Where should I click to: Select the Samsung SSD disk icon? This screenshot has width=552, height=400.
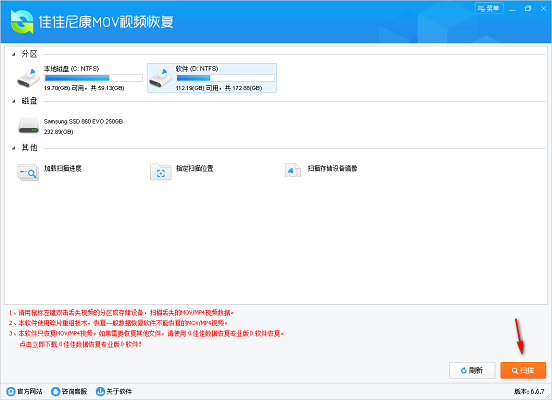point(29,126)
